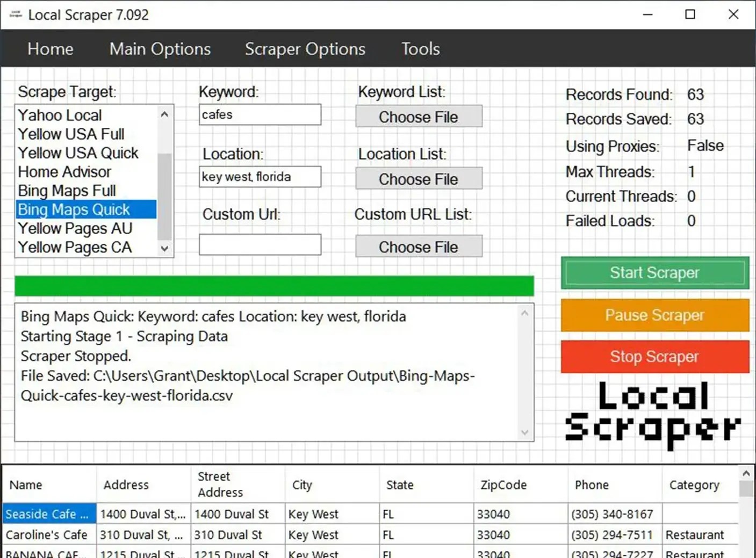
Task: Click inside the Keyword input field
Action: 260,114
